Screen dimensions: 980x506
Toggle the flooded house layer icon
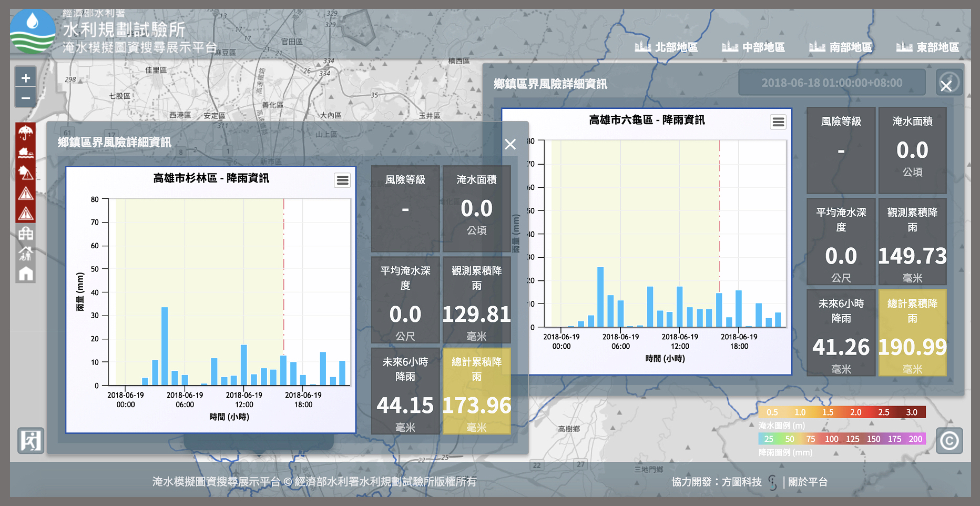(x=25, y=153)
